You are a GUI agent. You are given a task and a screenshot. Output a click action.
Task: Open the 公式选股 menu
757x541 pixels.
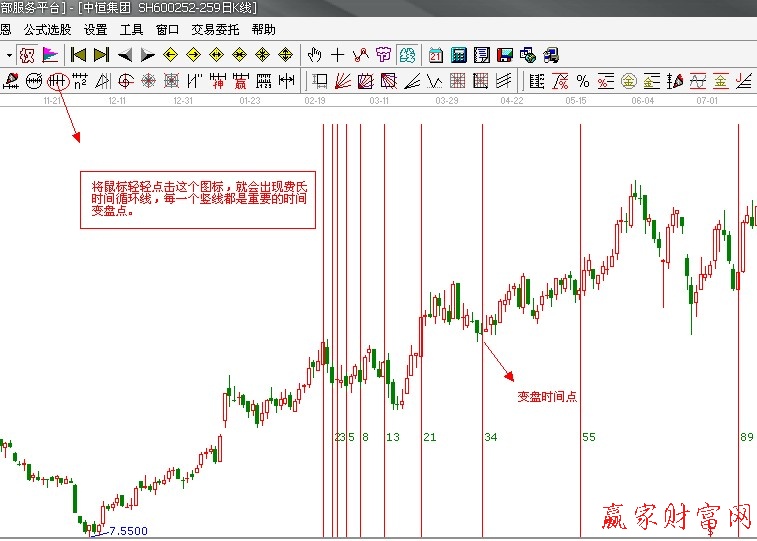[x=47, y=30]
